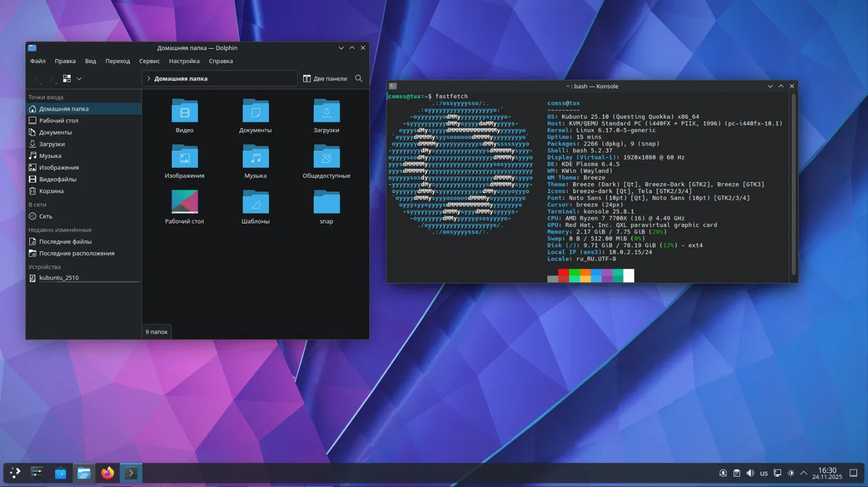Open the Видео folder
The image size is (868, 487).
point(185,111)
